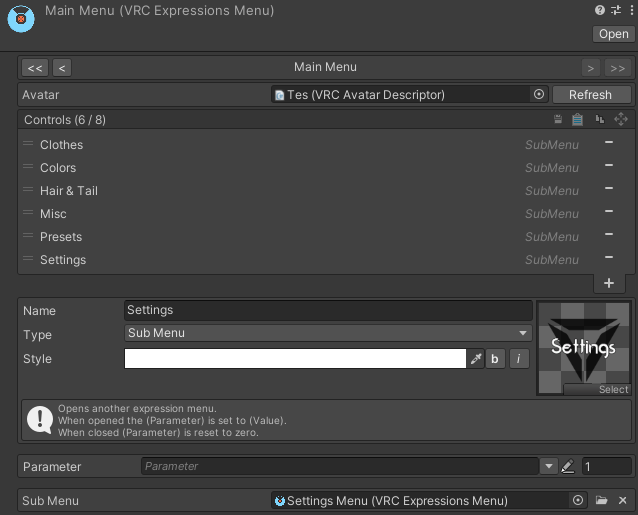
Task: Open the inspector help icon
Action: point(599,10)
